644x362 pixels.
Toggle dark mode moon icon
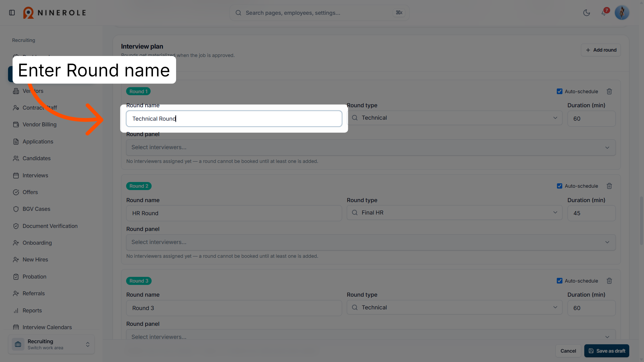click(587, 13)
